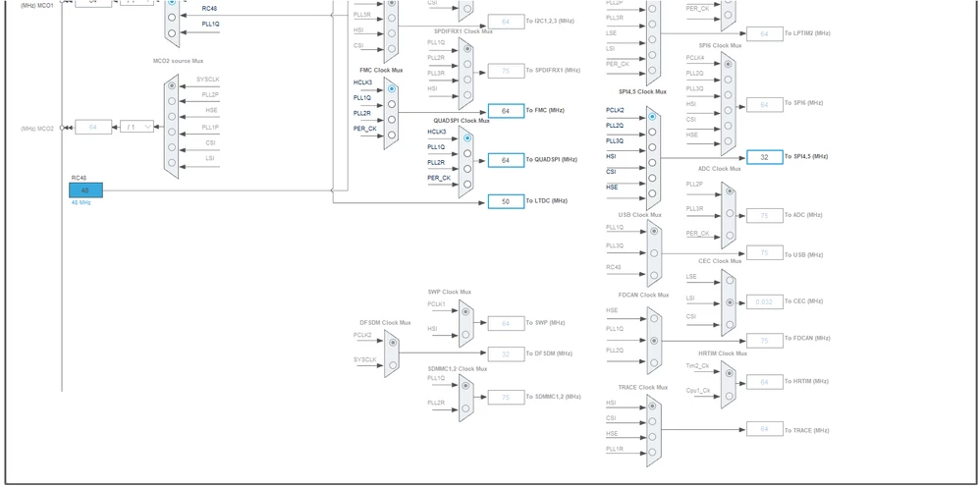Click the To FMC frequency field
Screen dimensions: 980x488
(506, 111)
